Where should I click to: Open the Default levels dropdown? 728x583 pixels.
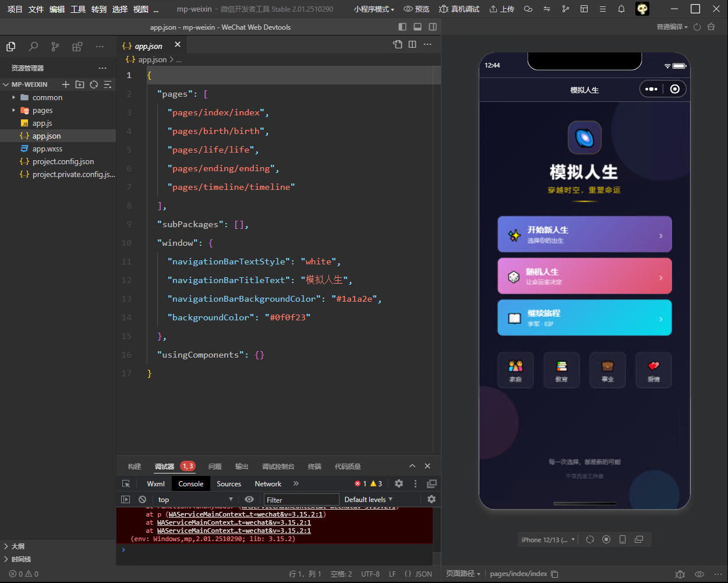pos(368,500)
